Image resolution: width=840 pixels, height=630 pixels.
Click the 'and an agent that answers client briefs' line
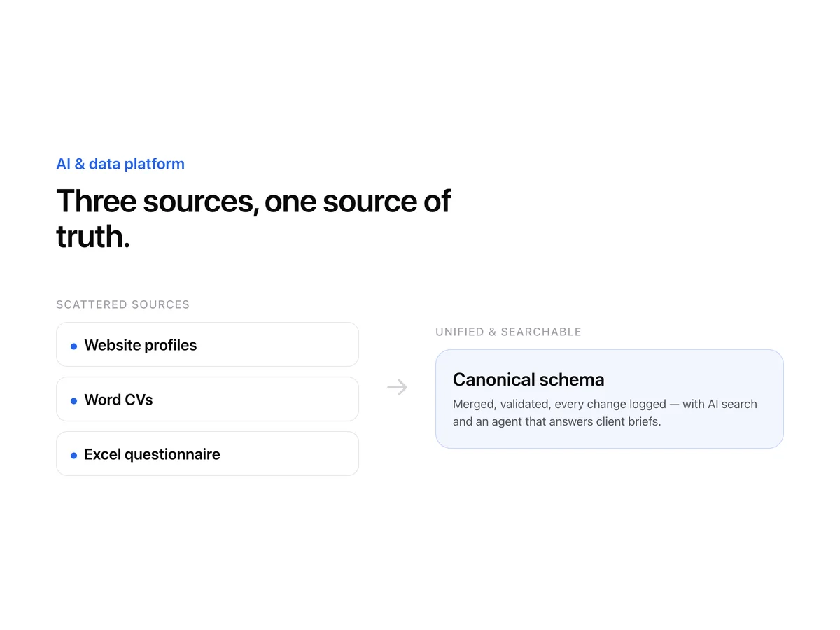(x=556, y=421)
